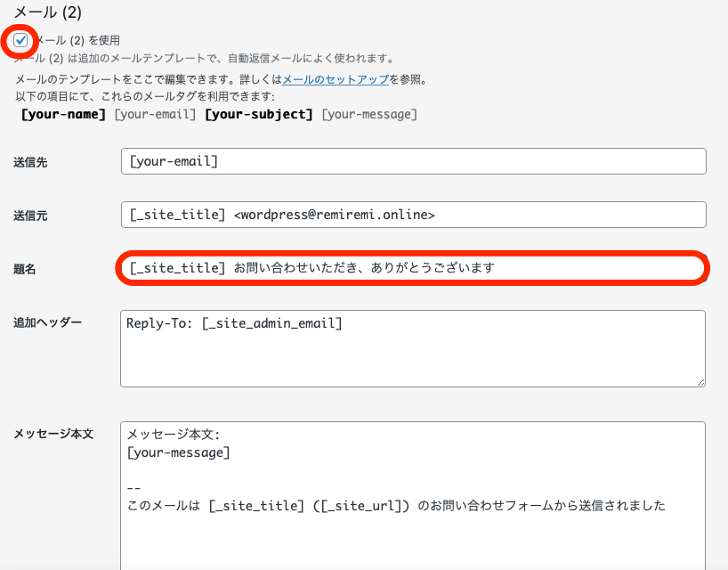Click the 題名 field label
Viewport: 728px width, 570px height.
click(24, 269)
